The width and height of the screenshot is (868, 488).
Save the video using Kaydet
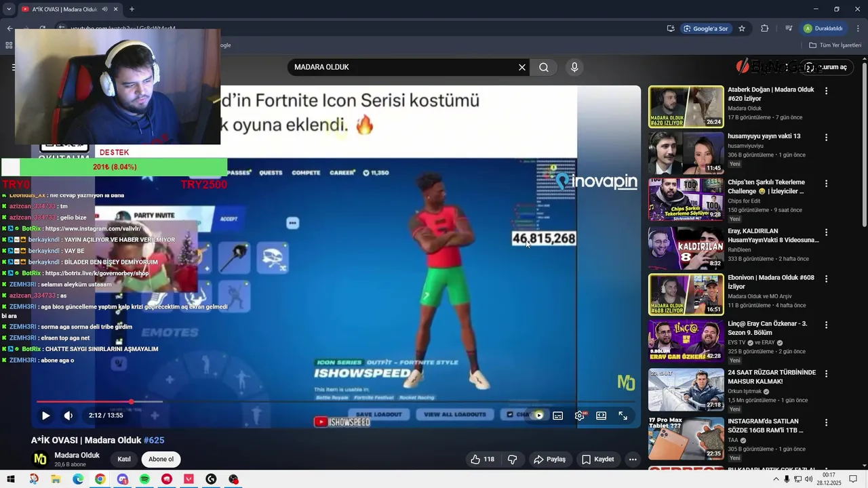coord(598,460)
